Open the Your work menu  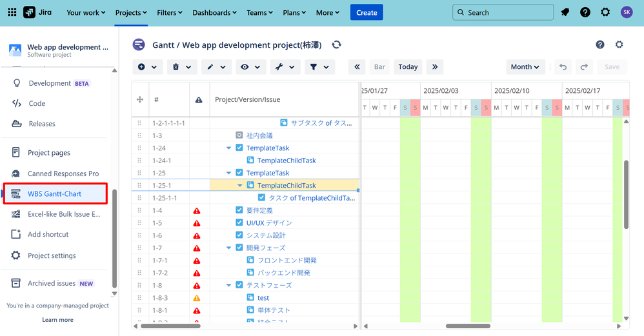pyautogui.click(x=86, y=13)
